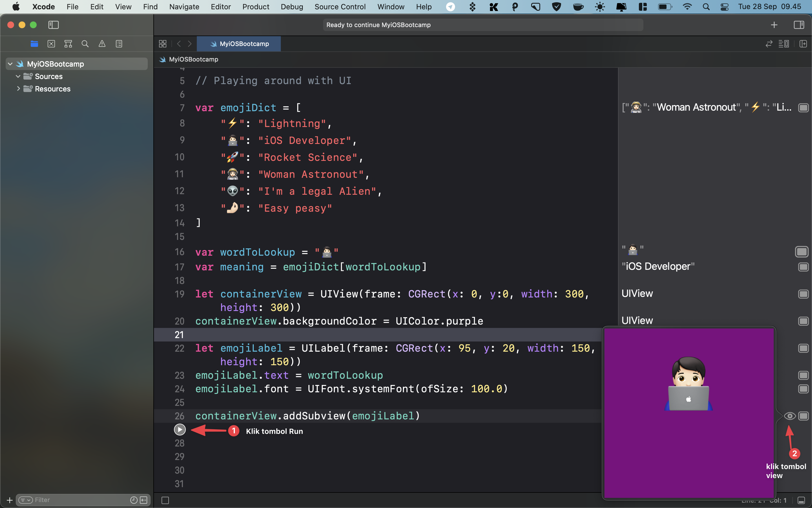812x508 pixels.
Task: Open the Xcode menu
Action: (x=43, y=7)
